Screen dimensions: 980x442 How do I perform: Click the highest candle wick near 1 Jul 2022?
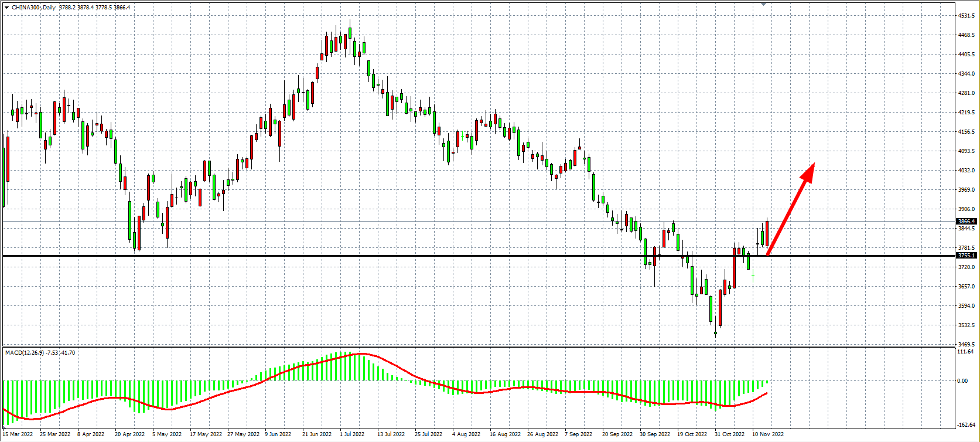350,23
